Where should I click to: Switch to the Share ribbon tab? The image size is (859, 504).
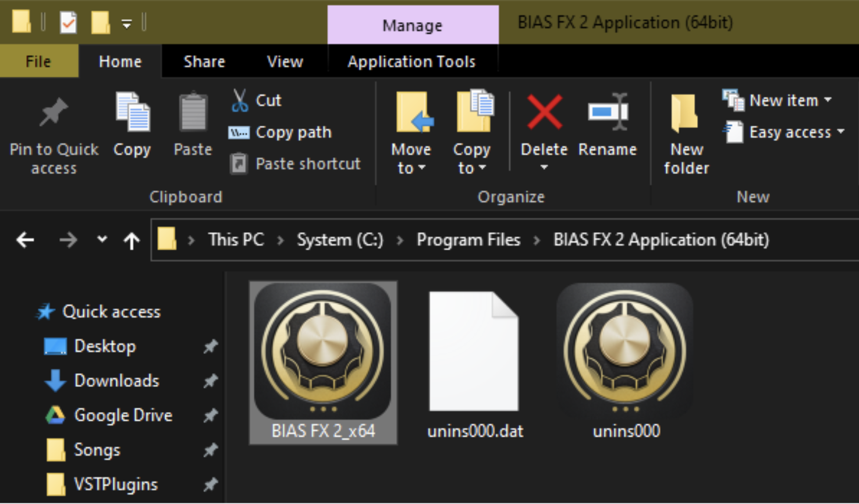point(204,61)
